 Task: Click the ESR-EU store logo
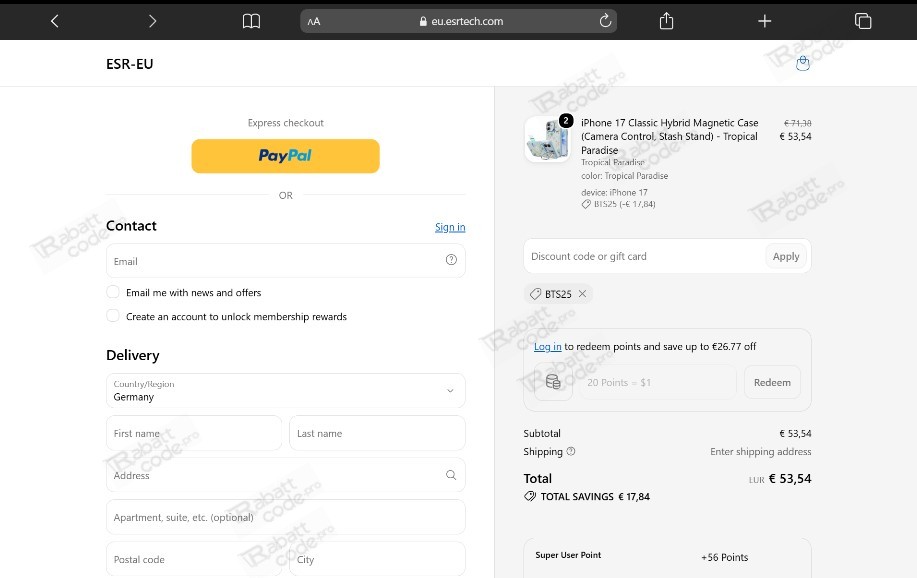click(129, 64)
